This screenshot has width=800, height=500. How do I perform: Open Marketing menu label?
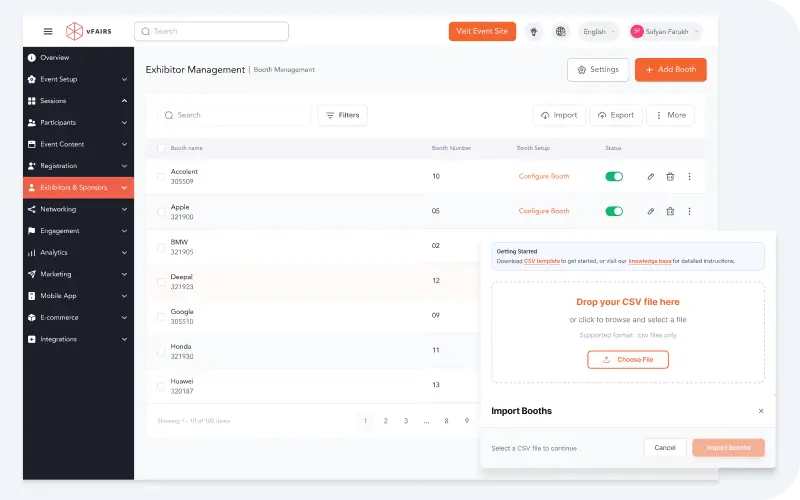click(56, 274)
